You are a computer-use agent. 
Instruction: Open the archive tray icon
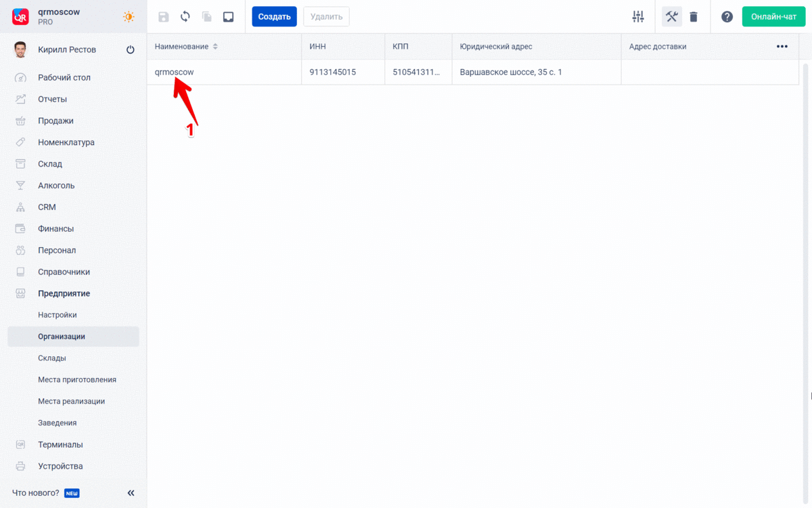coord(229,17)
